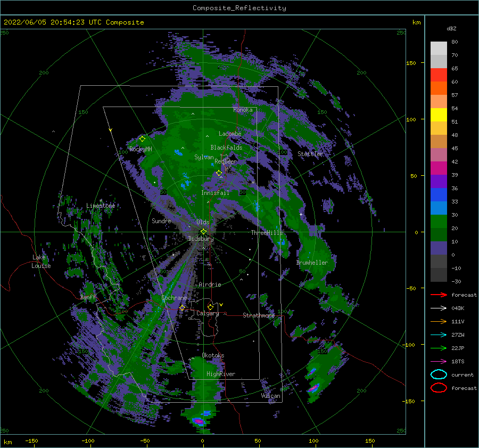Select the white 04DK arrow icon
Image resolution: width=479 pixels, height=448 pixels.
(x=439, y=308)
